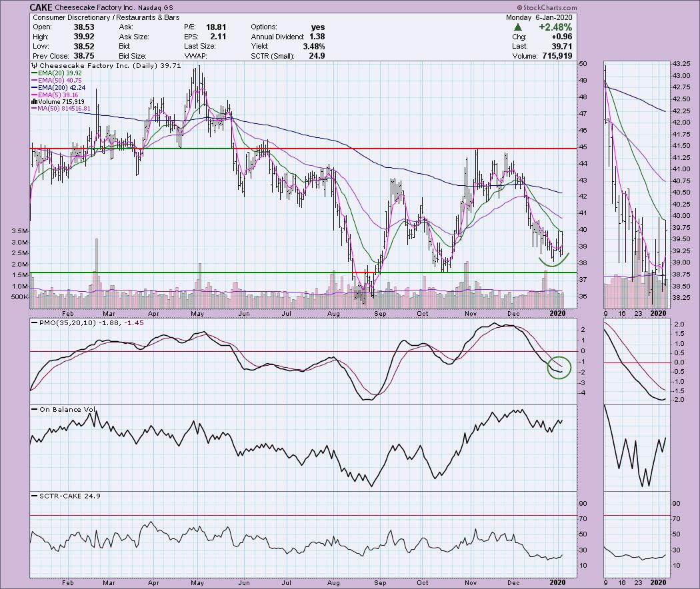Click the red resistance line at 45
Image resolution: width=700 pixels, height=589 pixels.
pyautogui.click(x=303, y=149)
